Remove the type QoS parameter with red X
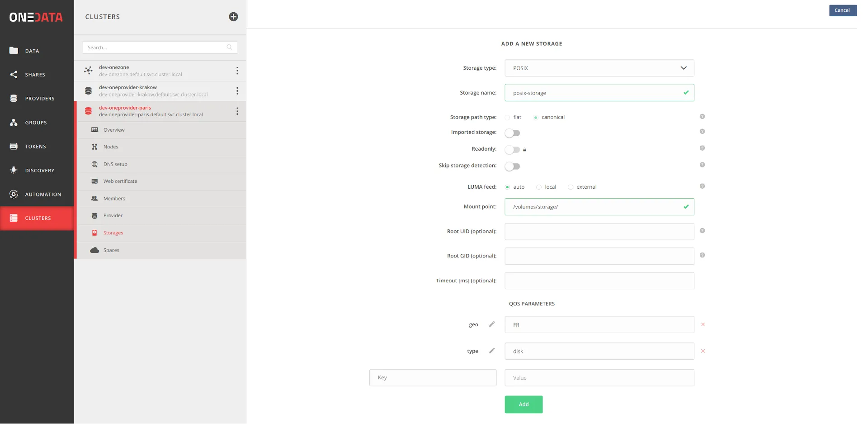The image size is (868, 424). tap(703, 351)
